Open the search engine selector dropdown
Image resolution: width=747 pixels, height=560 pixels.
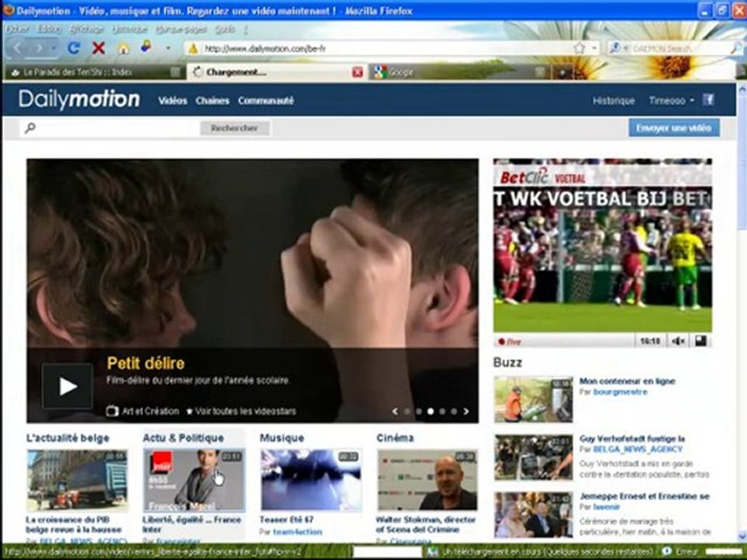tap(618, 48)
